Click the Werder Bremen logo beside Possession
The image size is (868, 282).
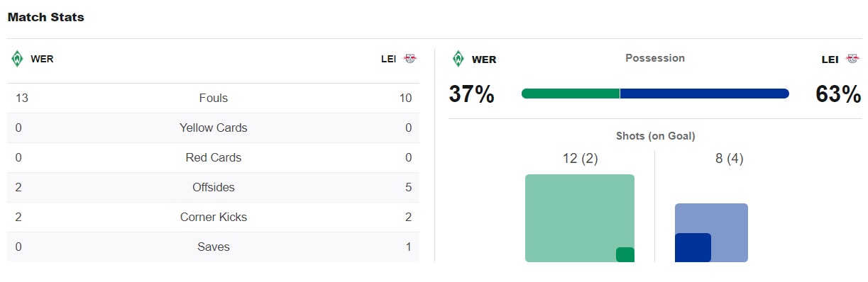458,59
